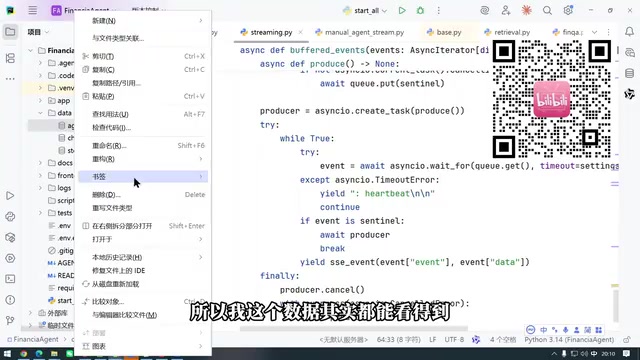Open the 图表 submenu

click(x=143, y=346)
